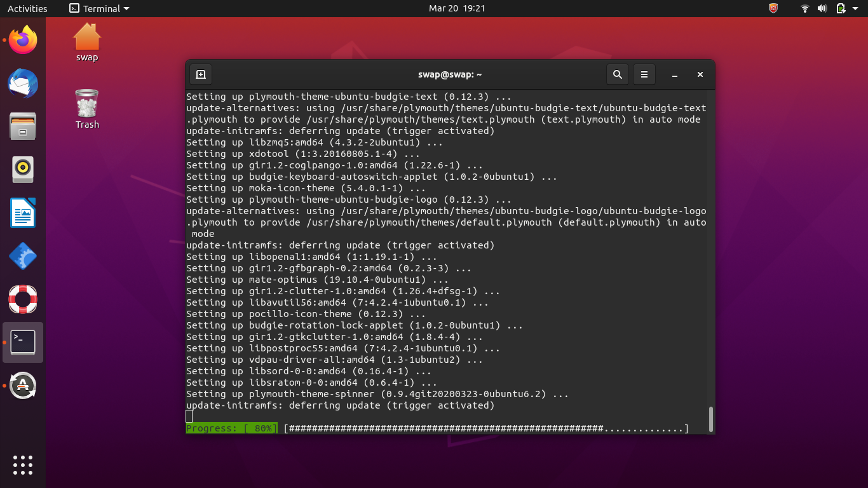Click the Wi-Fi status icon
868x488 pixels.
(x=805, y=8)
